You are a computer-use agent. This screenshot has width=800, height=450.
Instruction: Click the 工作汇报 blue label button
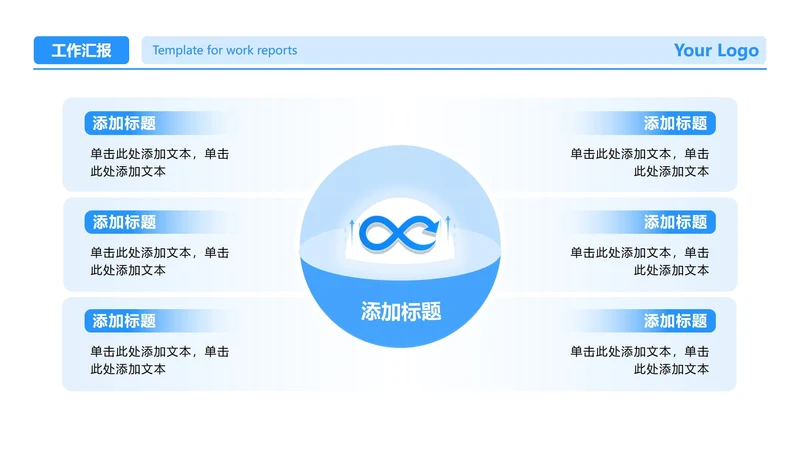[81, 50]
